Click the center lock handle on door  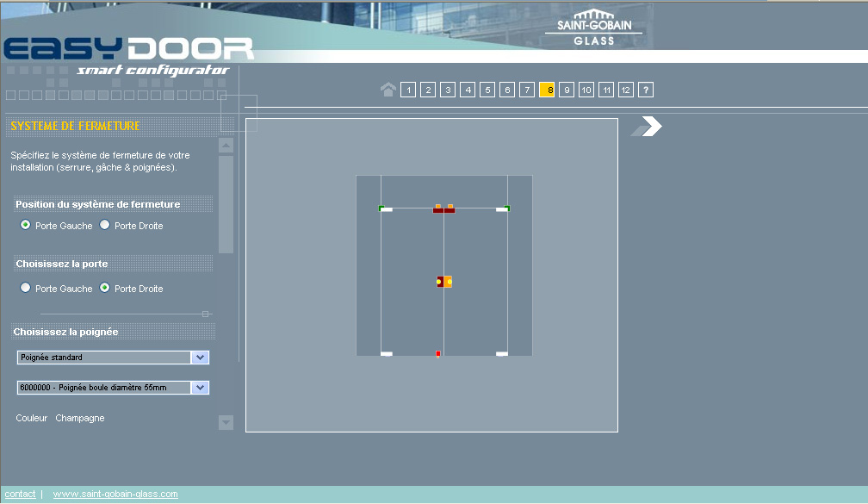pos(444,282)
